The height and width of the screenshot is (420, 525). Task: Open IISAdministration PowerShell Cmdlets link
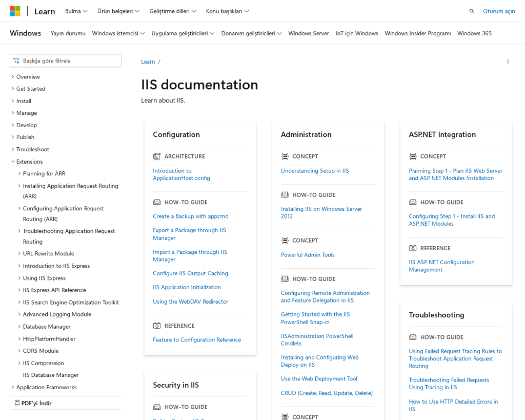click(317, 339)
